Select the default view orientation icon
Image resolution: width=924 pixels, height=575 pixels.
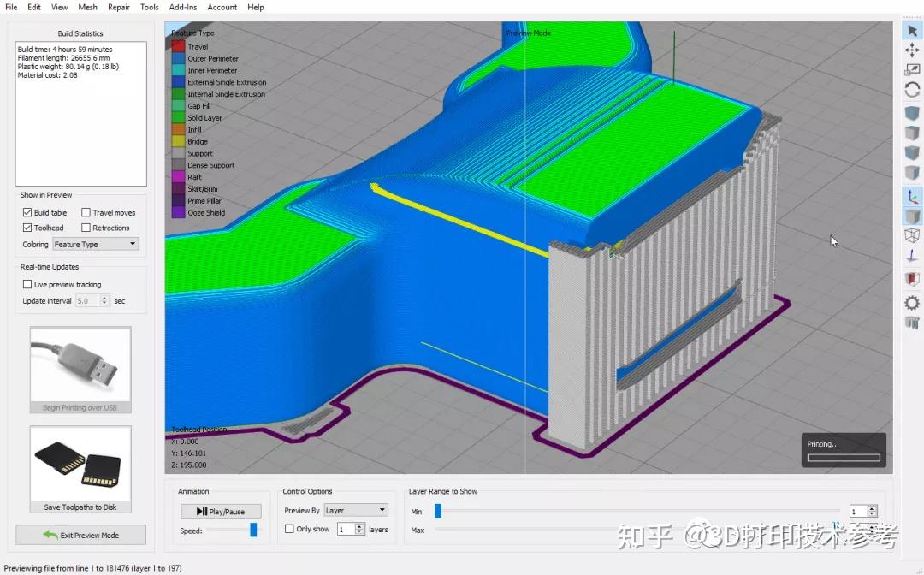pos(912,111)
